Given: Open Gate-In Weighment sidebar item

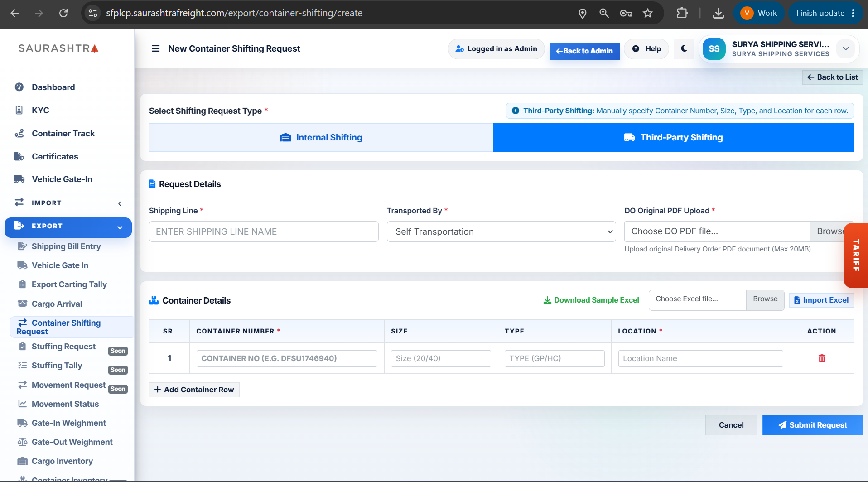Looking at the screenshot, I should [68, 423].
